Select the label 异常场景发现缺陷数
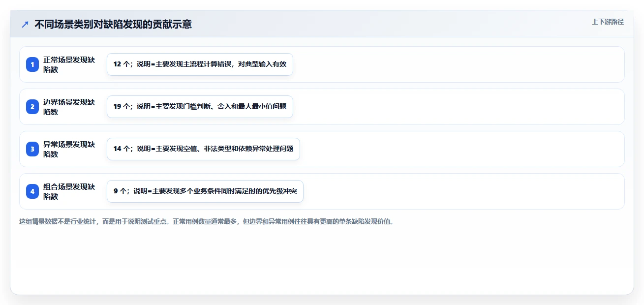The image size is (644, 305). [x=69, y=149]
